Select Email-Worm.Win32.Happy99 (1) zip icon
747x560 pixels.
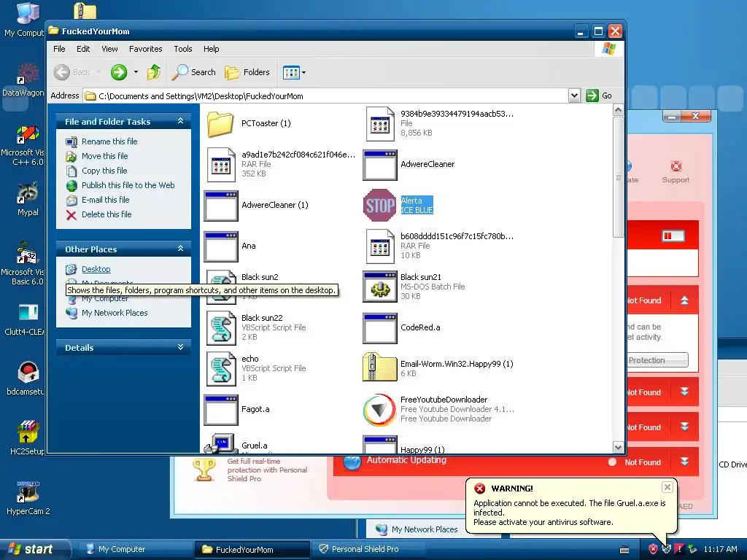[379, 367]
